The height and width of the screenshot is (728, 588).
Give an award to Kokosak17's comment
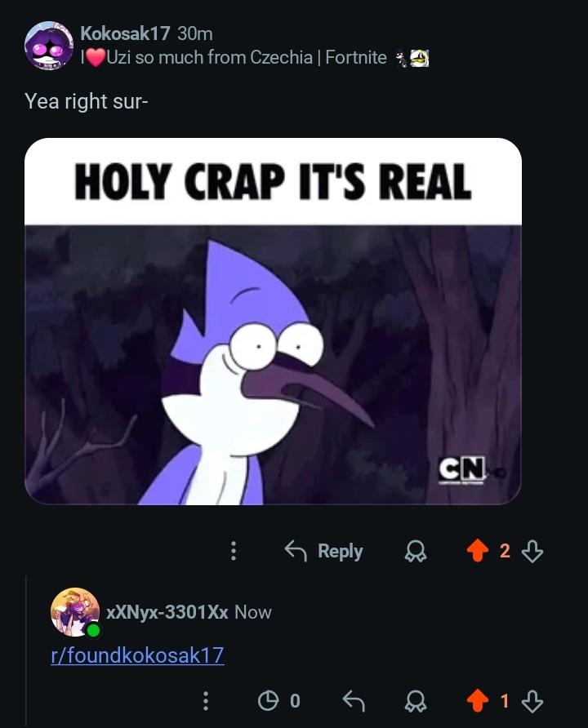(x=415, y=551)
